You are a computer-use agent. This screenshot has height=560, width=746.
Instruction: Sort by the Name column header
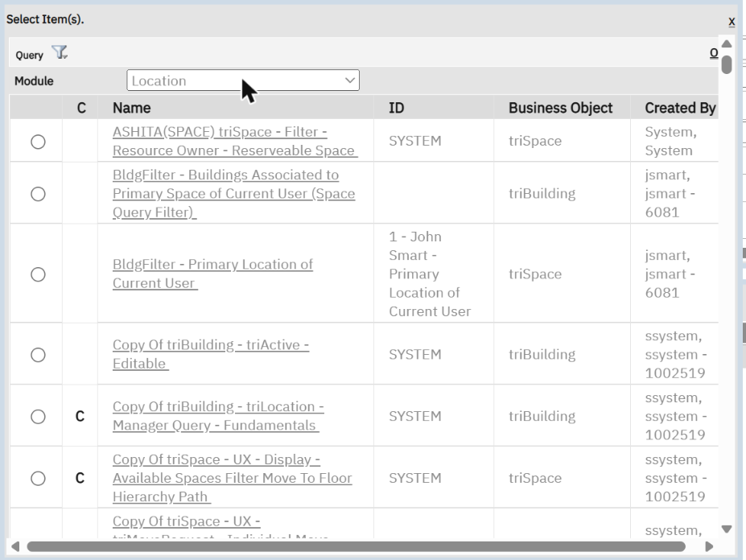point(132,108)
